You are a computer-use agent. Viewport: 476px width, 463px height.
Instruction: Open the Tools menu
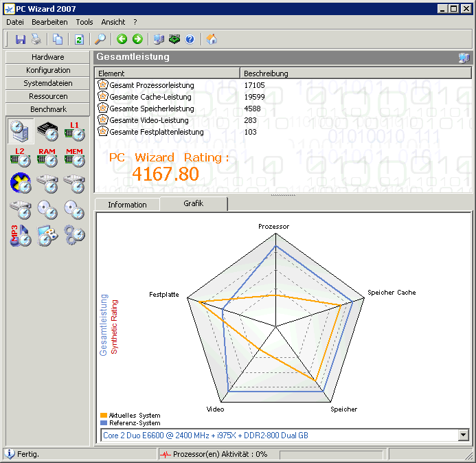84,22
